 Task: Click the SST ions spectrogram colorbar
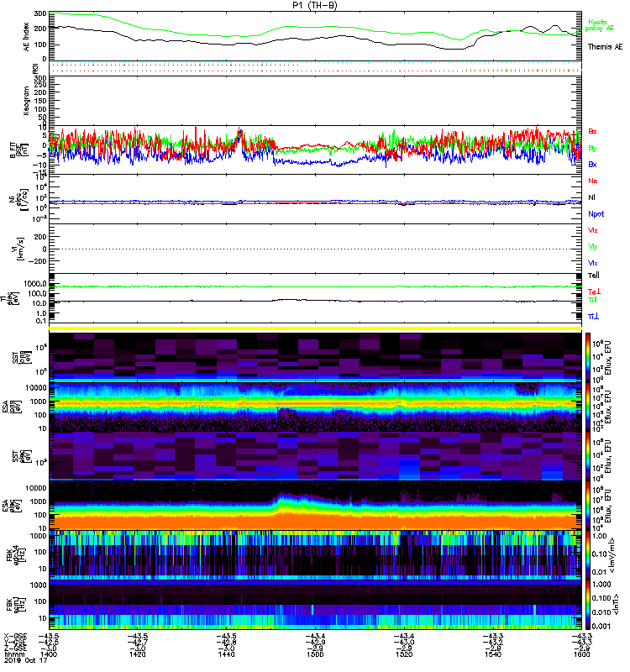588,357
